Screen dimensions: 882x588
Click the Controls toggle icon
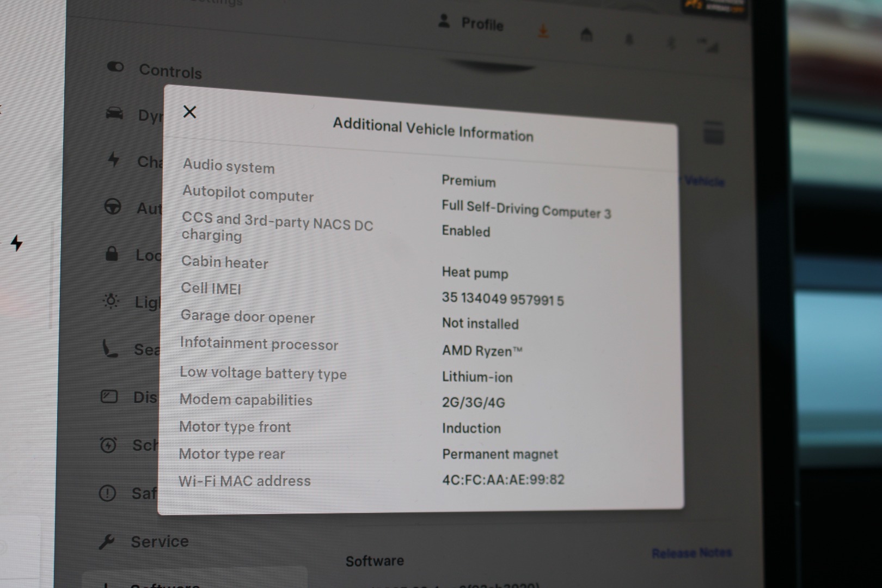[x=115, y=67]
